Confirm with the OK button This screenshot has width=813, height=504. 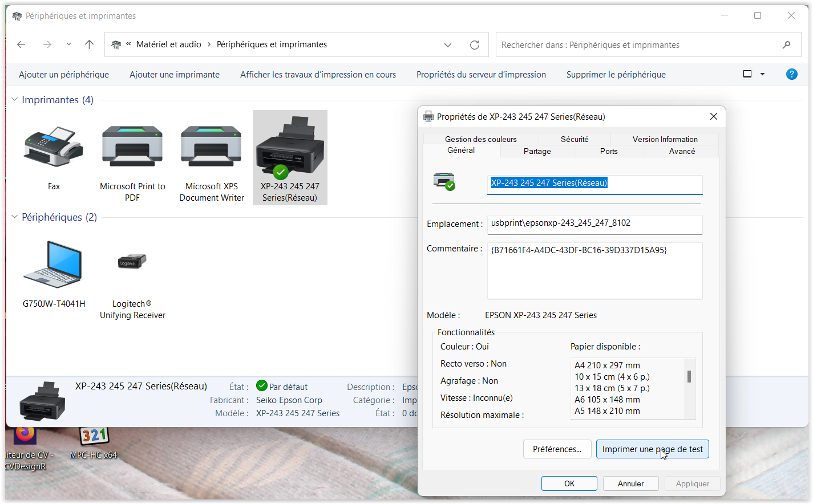pyautogui.click(x=569, y=483)
